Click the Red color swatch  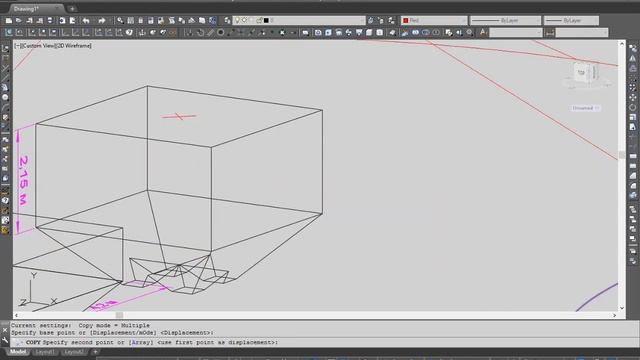coord(406,20)
